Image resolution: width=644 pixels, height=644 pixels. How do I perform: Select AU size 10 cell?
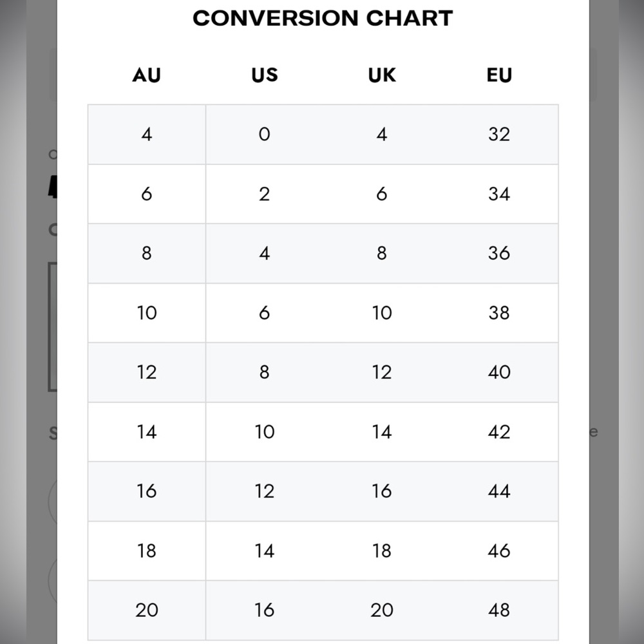(147, 313)
